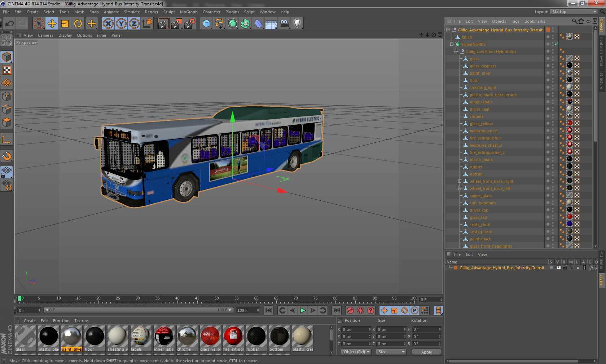The height and width of the screenshot is (364, 606).
Task: Select the chrome material swatch
Action: (x=187, y=338)
